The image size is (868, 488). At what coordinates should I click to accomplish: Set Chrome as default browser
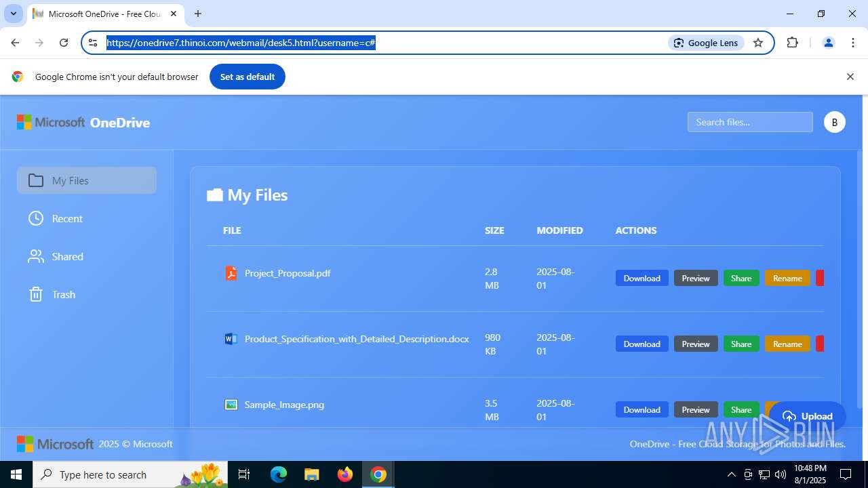(x=248, y=77)
